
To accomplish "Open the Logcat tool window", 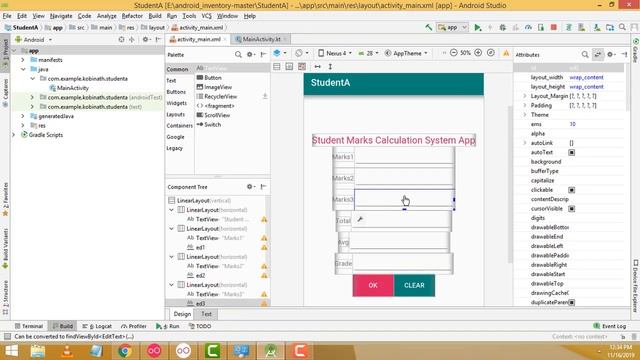I will (x=98, y=326).
